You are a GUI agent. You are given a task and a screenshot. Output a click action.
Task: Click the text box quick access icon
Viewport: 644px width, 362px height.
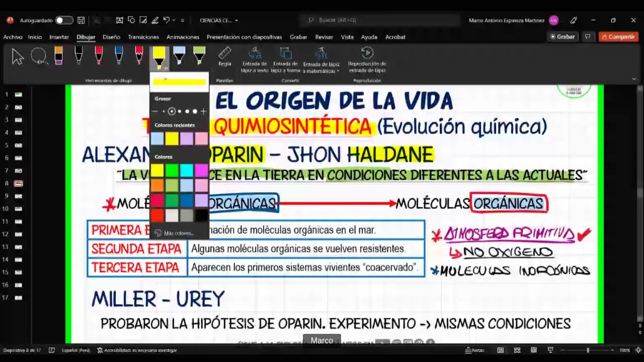(119, 20)
